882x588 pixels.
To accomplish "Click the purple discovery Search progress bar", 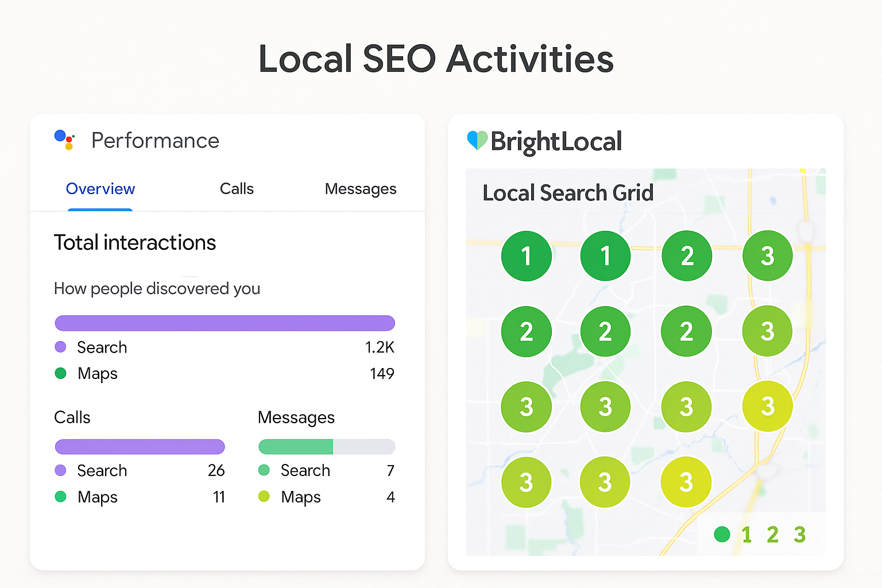I will click(x=225, y=323).
